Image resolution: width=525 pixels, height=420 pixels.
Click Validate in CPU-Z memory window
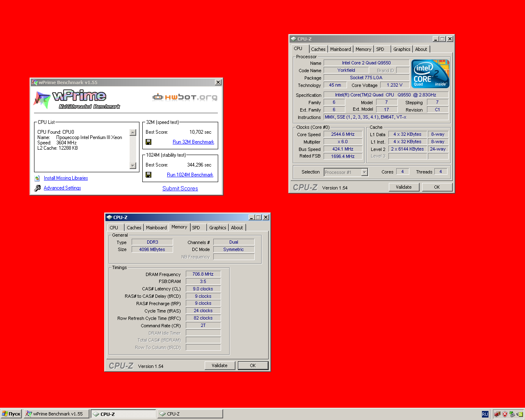pos(219,365)
